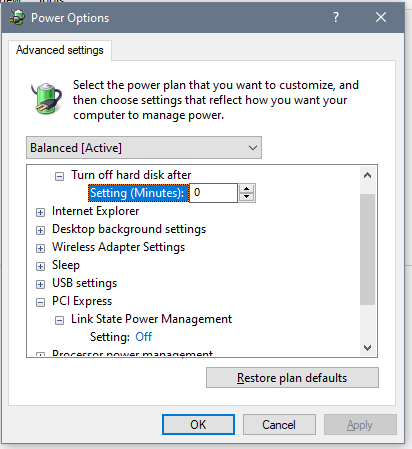Decrease hard disk minutes with down arrow
This screenshot has width=412, height=449.
(246, 197)
